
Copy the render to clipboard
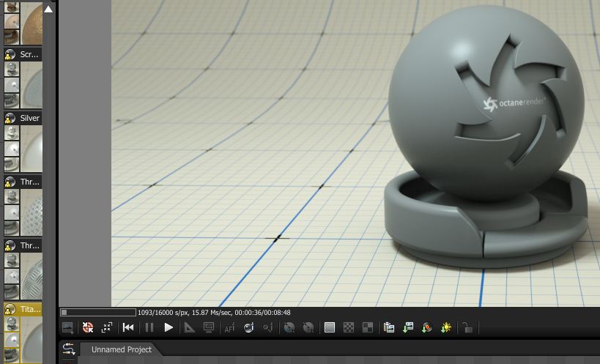(x=389, y=327)
